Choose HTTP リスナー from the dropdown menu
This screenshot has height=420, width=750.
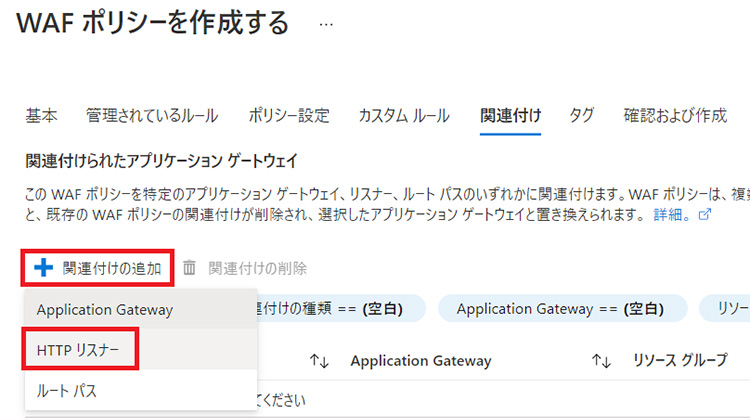pyautogui.click(x=141, y=350)
